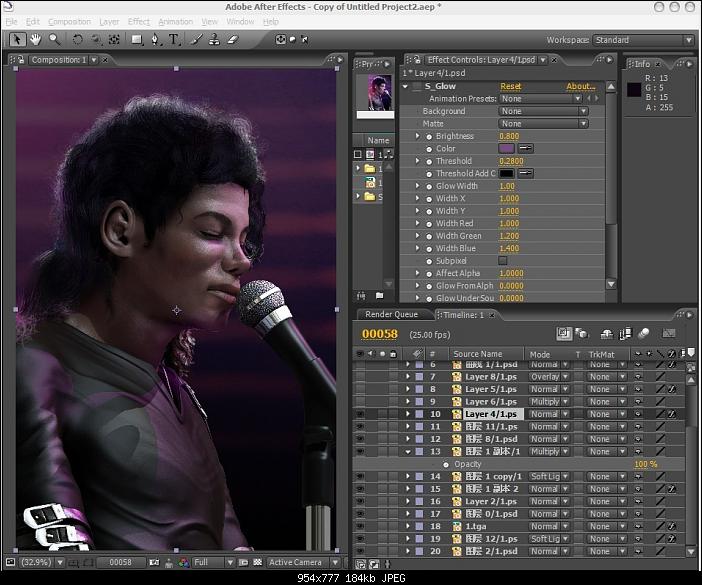Open the Active Camera view dropdown
Screen dimensions: 702x585
pos(304,563)
